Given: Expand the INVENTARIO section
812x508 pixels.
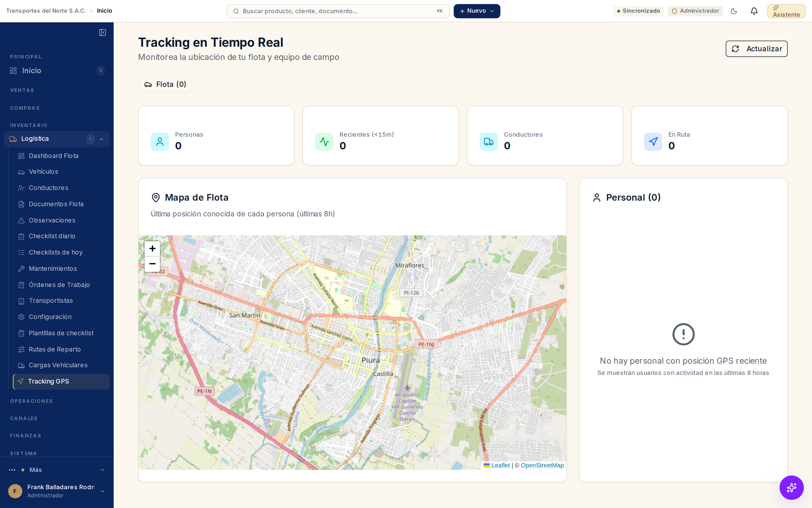Looking at the screenshot, I should pyautogui.click(x=29, y=125).
